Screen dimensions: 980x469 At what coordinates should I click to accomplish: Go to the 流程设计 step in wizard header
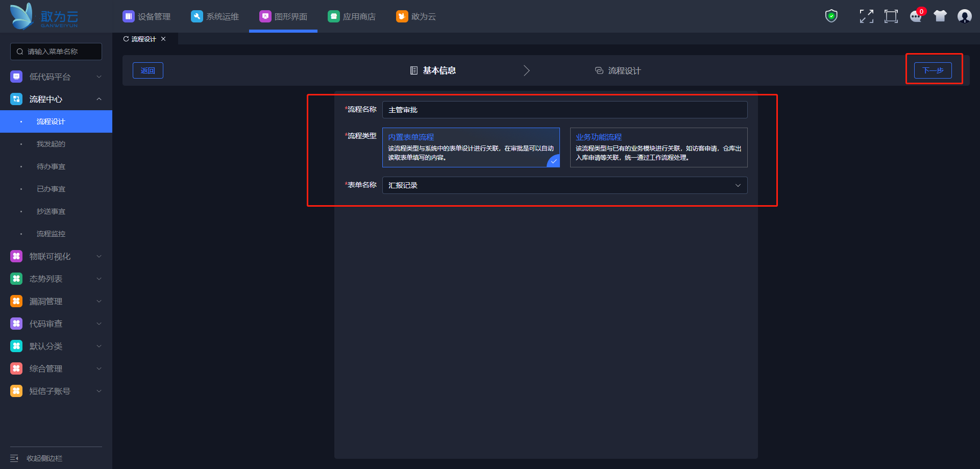[618, 70]
